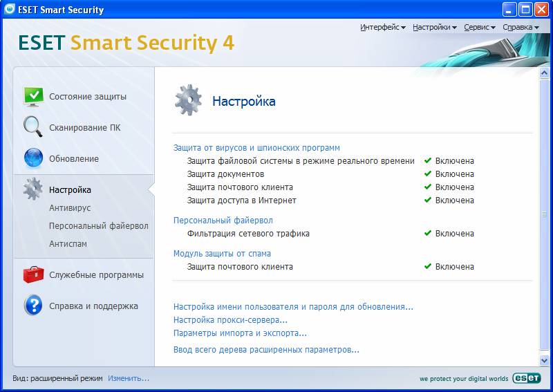Viewport: 553px width, 392px height.
Task: Open the Сервис dropdown menu
Action: pos(480,27)
